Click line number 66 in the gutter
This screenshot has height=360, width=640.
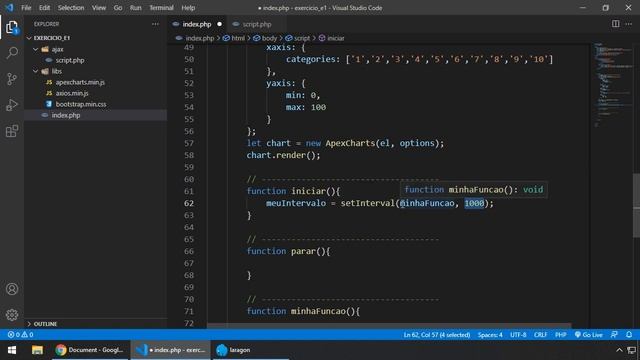pos(189,251)
